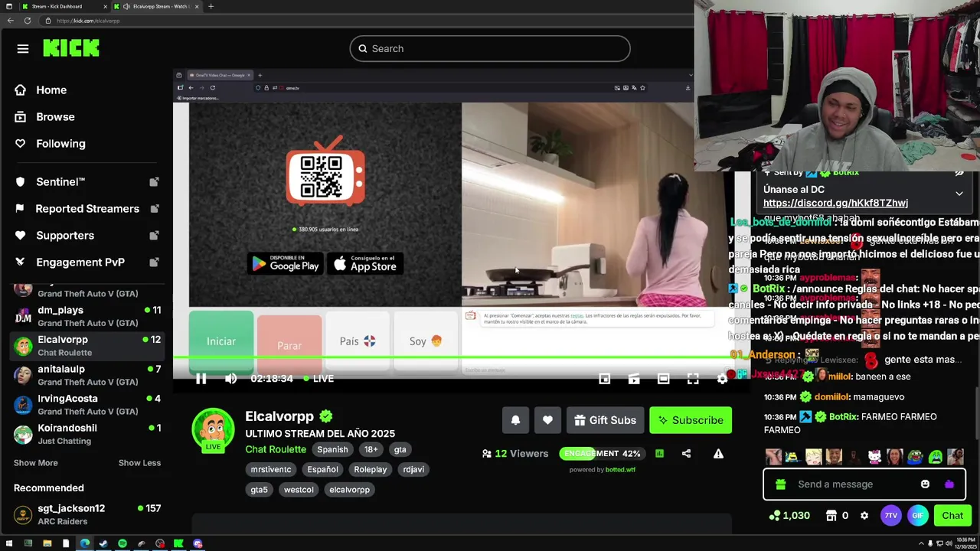The width and height of the screenshot is (980, 551).
Task: Click the Search field
Action: [490, 49]
